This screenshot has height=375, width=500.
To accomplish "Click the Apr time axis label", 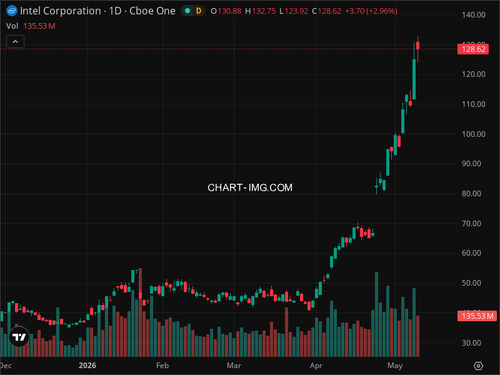I will click(316, 366).
